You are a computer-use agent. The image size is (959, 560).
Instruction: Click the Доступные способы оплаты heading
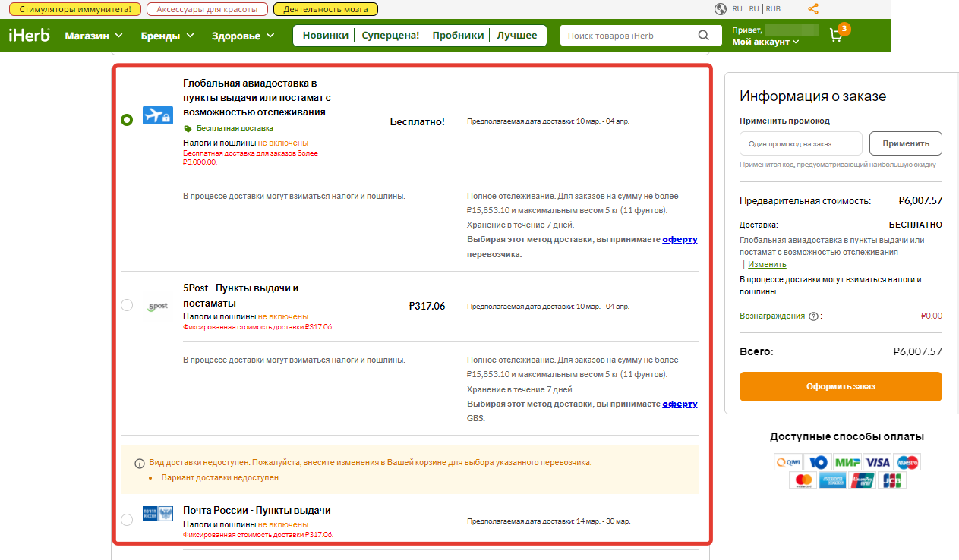click(x=847, y=436)
